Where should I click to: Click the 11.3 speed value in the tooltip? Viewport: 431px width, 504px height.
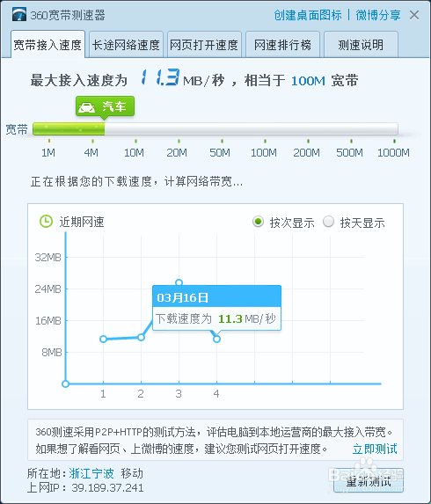[x=230, y=319]
